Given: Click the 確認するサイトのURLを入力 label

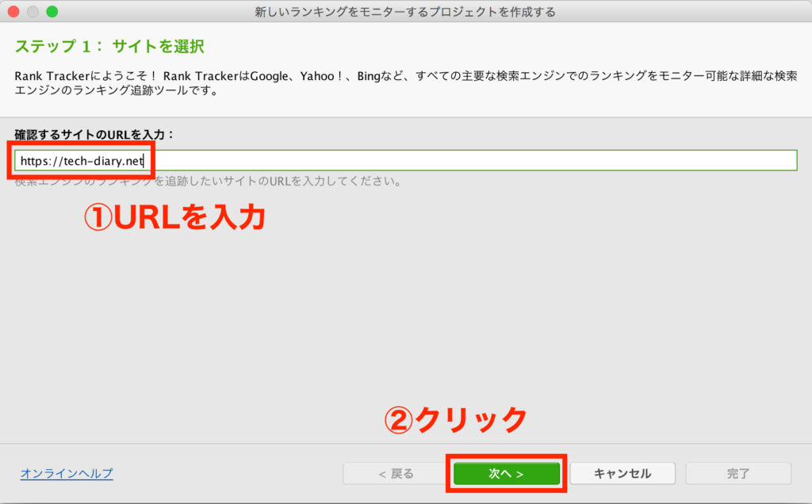Looking at the screenshot, I should (94, 135).
